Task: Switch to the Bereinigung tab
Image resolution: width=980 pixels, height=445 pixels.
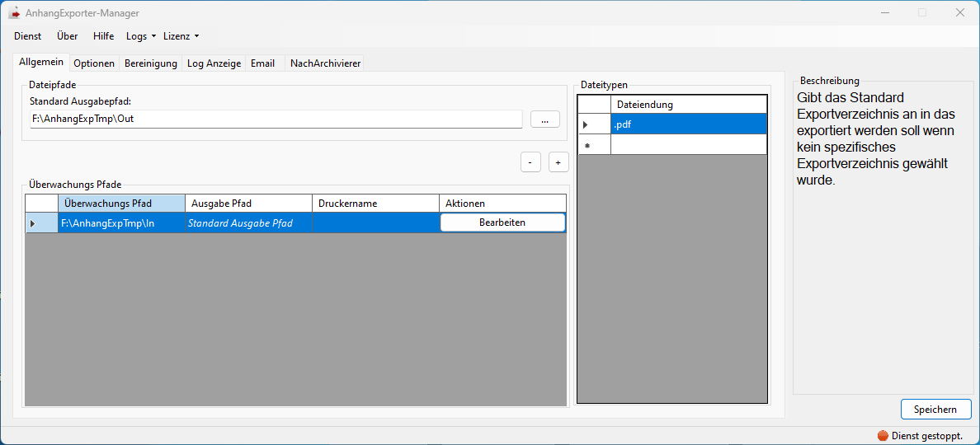Action: 151,63
